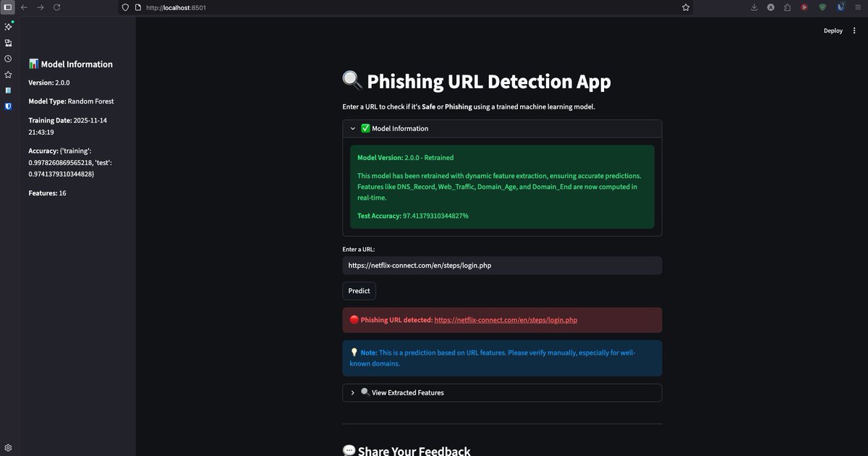Toggle the browser sidebar button
Image resolution: width=868 pixels, height=456 pixels.
[x=8, y=7]
